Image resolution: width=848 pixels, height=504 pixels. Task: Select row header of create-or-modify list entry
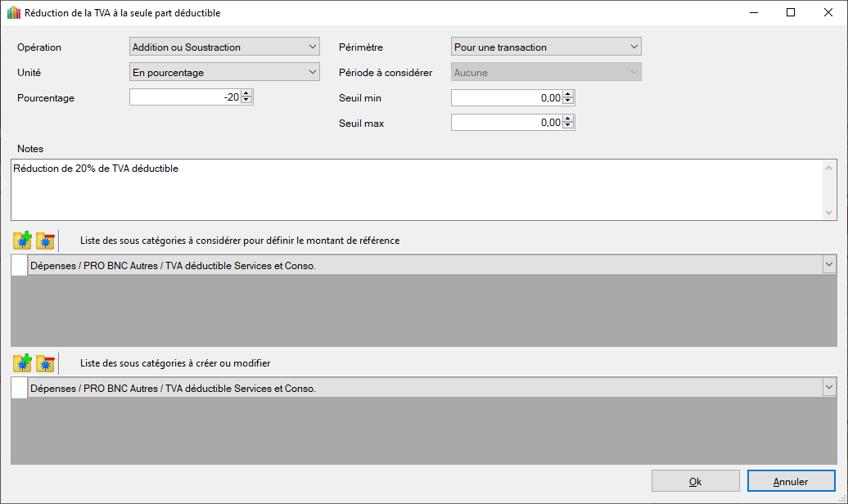[x=19, y=388]
